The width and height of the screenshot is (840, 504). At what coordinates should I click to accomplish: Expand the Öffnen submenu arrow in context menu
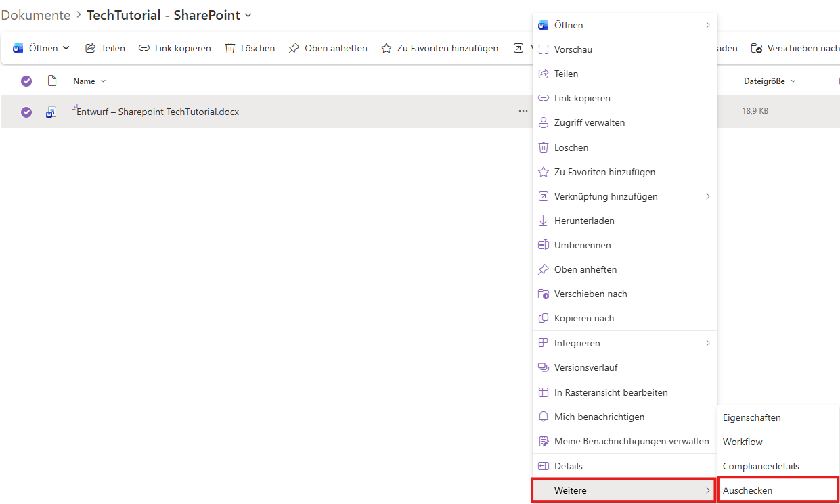click(708, 25)
